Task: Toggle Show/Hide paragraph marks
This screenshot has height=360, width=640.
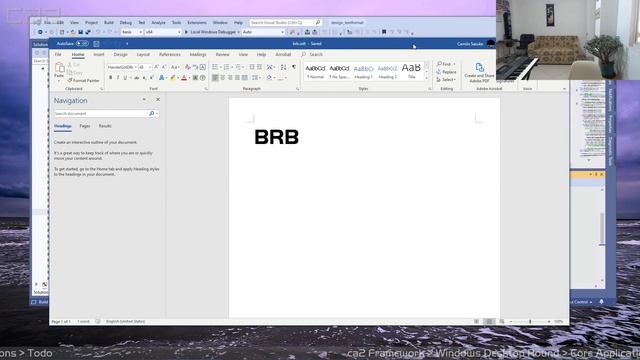Action: [x=294, y=67]
